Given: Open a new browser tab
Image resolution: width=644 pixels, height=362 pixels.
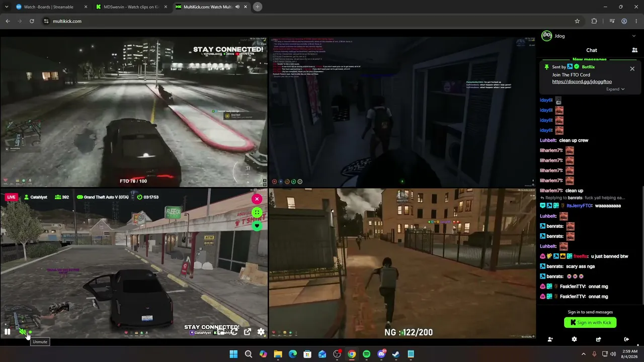Looking at the screenshot, I should 258,7.
